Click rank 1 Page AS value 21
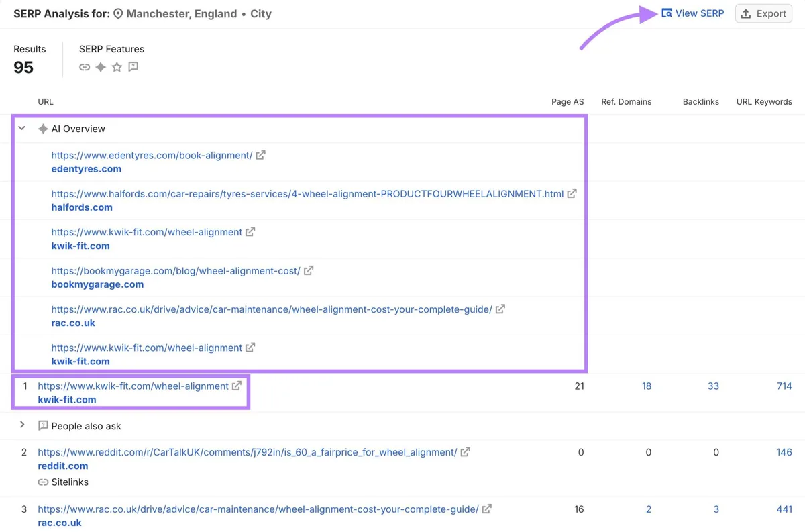This screenshot has width=805, height=532. [580, 386]
